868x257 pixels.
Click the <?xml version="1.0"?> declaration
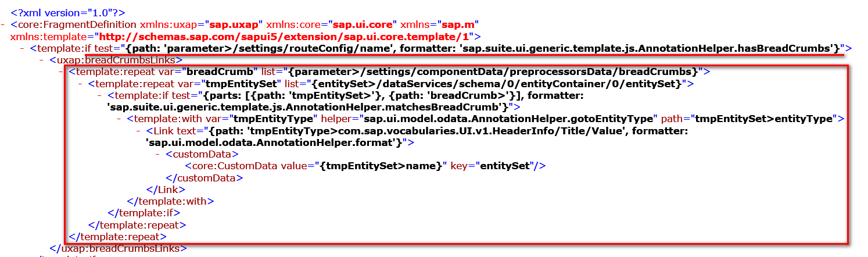68,12
